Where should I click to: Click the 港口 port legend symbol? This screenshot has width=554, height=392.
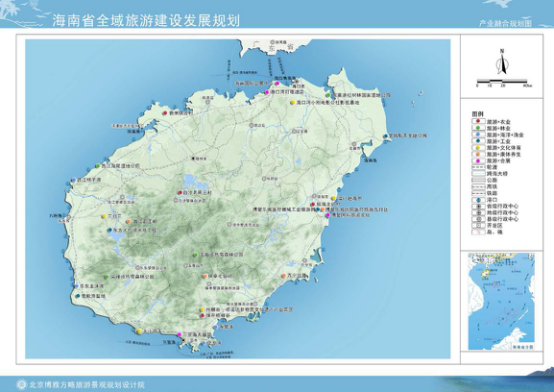point(478,200)
